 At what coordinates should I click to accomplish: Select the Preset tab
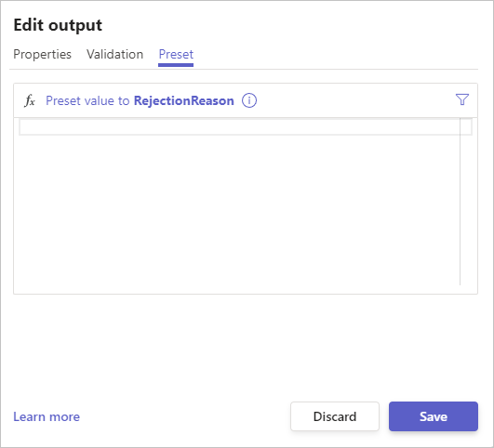[x=176, y=54]
